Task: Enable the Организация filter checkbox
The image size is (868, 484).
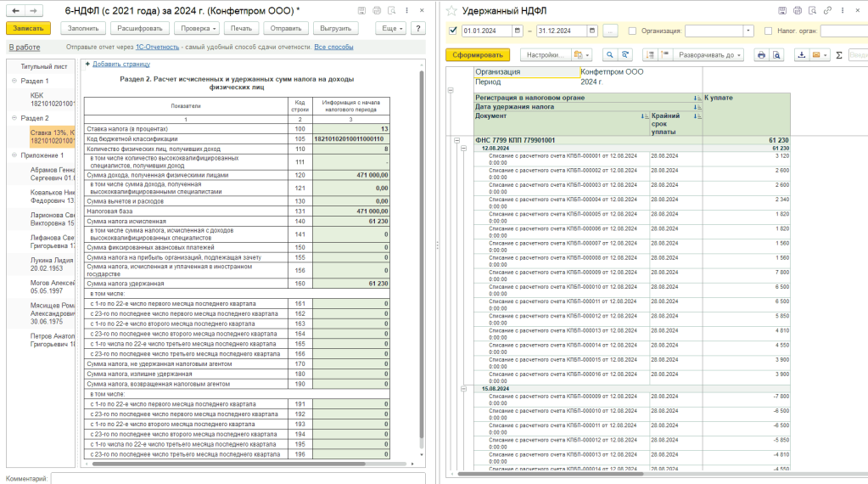Action: pos(632,31)
